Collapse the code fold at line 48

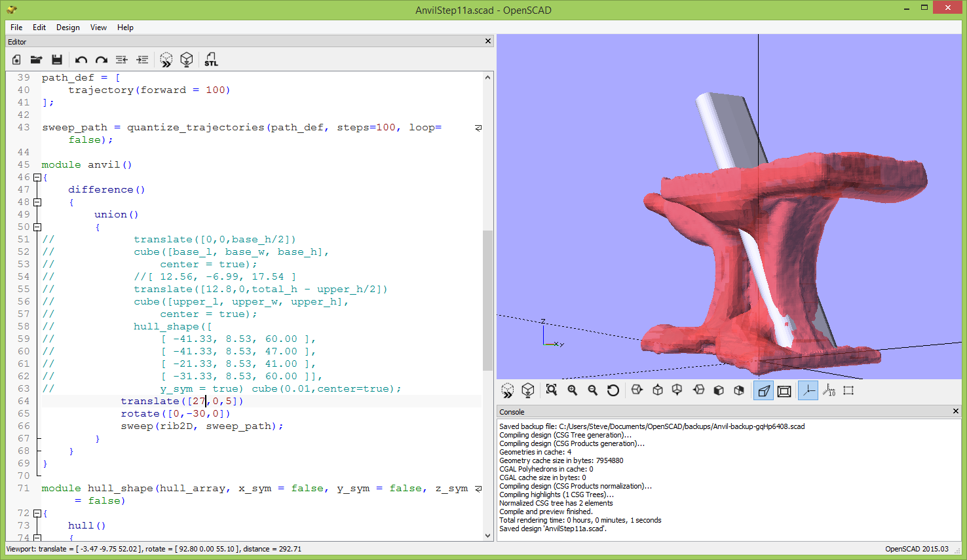click(x=37, y=202)
